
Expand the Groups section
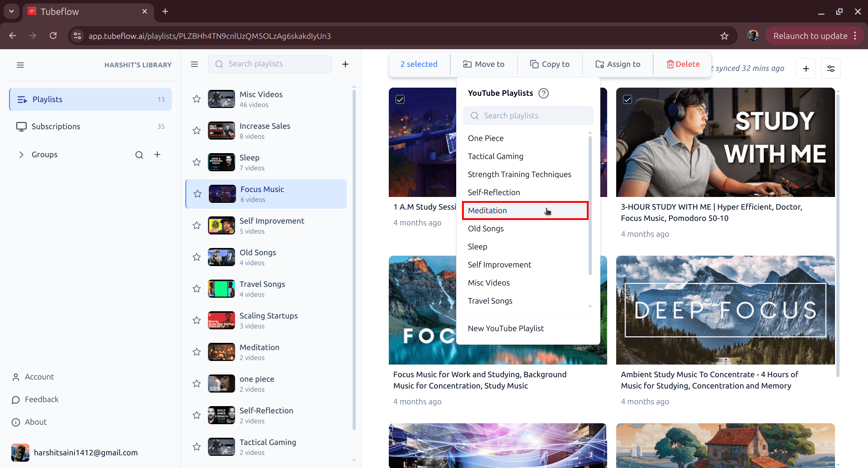click(x=21, y=154)
